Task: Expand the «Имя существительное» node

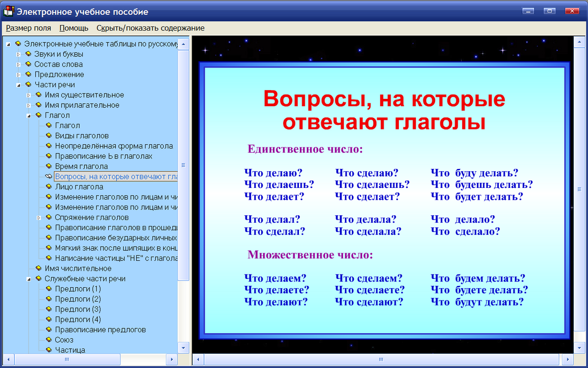Action: [x=29, y=94]
